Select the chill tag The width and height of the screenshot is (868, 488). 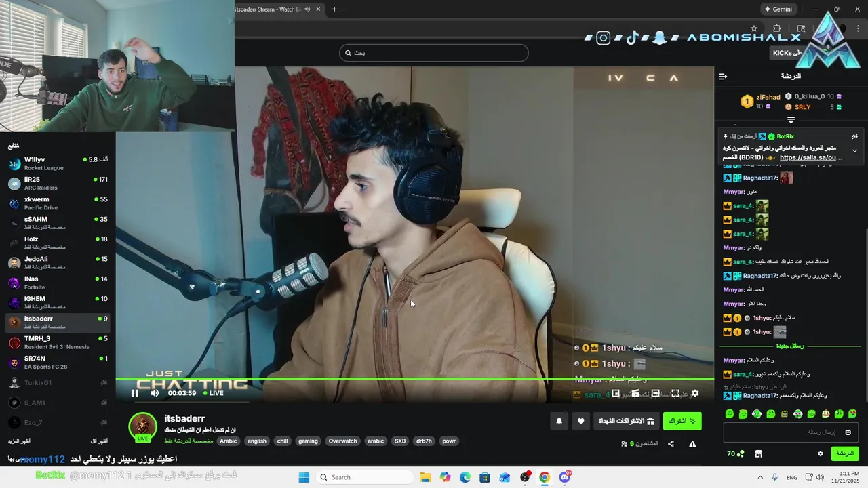[x=282, y=441]
